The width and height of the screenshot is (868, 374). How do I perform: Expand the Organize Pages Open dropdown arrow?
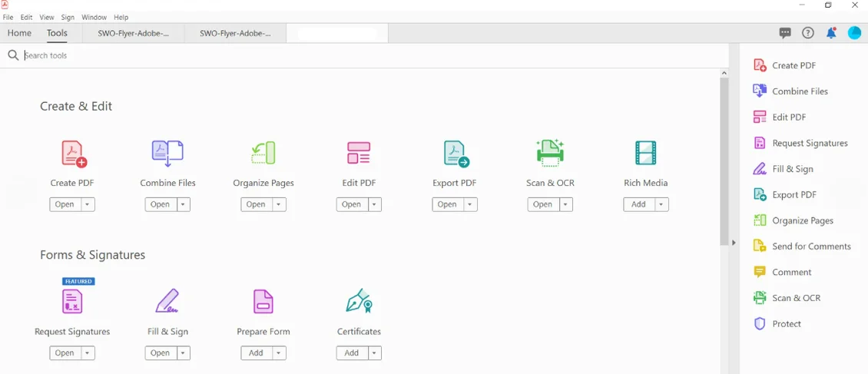pyautogui.click(x=279, y=204)
